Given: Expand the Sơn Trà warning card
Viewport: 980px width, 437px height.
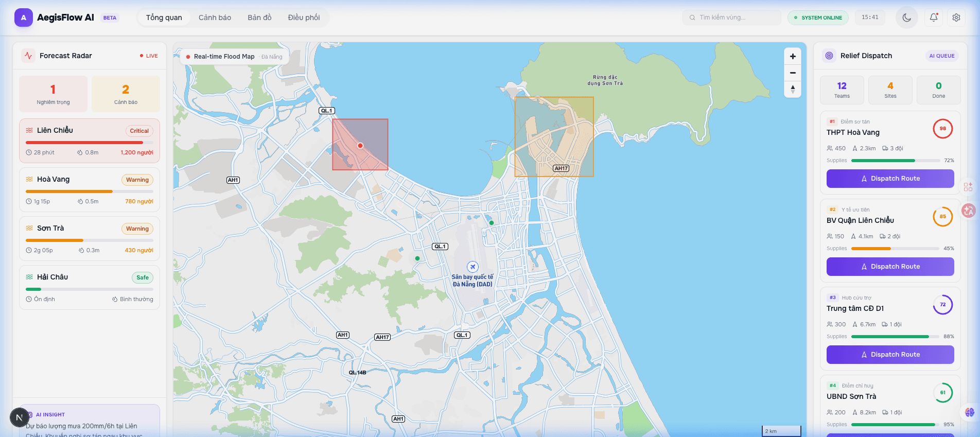Looking at the screenshot, I should [x=90, y=239].
